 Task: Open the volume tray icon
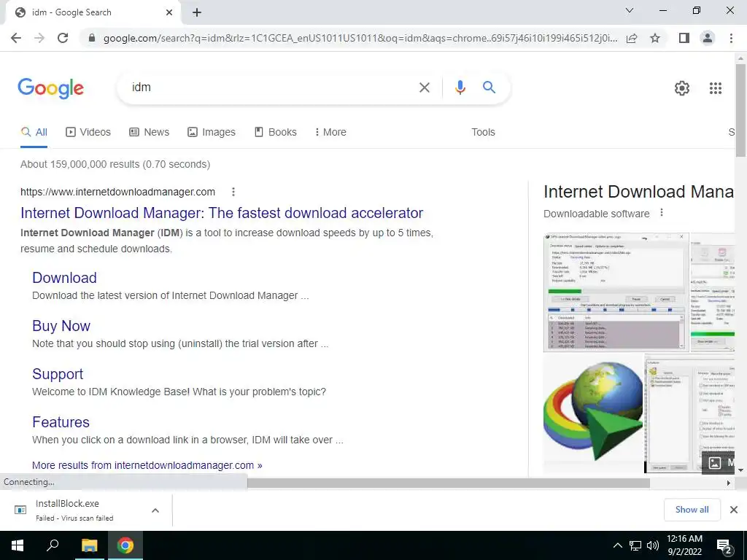coord(653,545)
